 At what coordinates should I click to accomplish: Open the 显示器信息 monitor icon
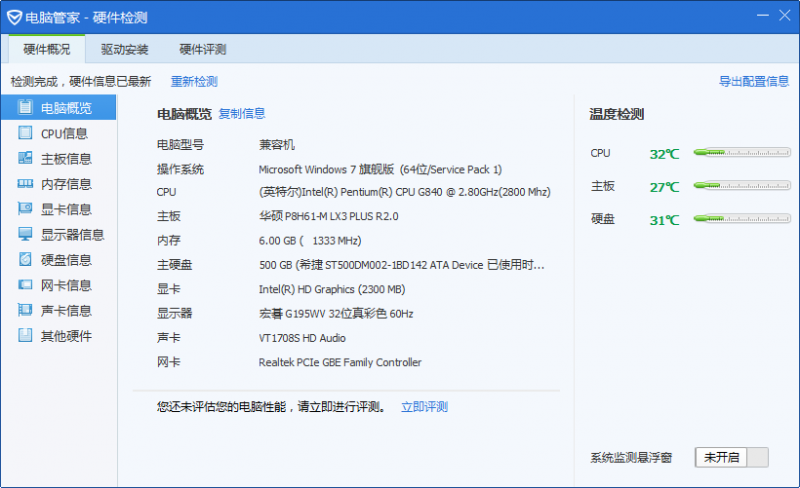(x=24, y=234)
